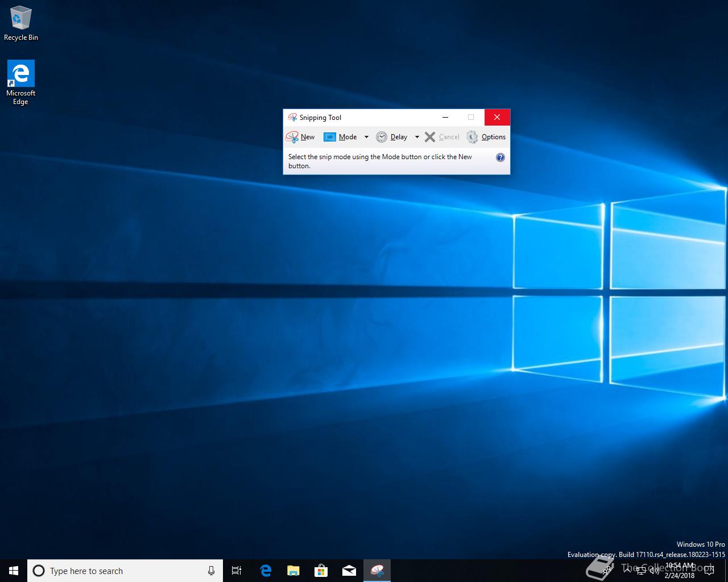Open the Action Center notifications icon
This screenshot has height=582, width=728.
709,571
